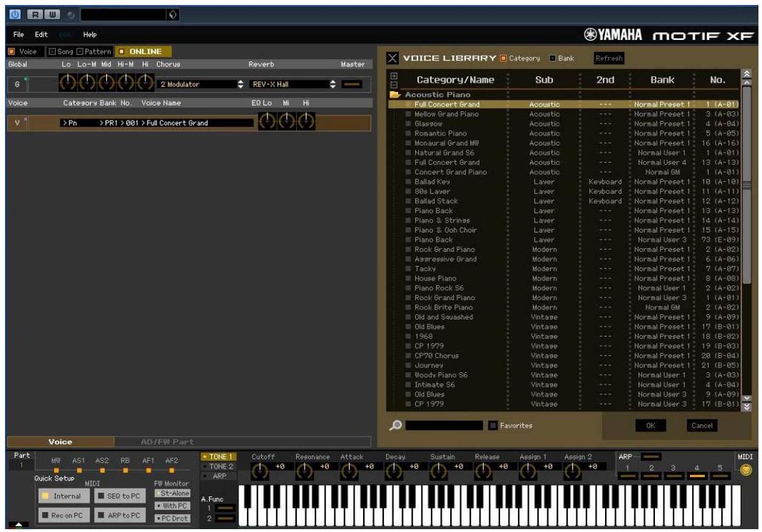Select the Mellow Grand Piano voice row
The image size is (762, 532).
pos(564,114)
